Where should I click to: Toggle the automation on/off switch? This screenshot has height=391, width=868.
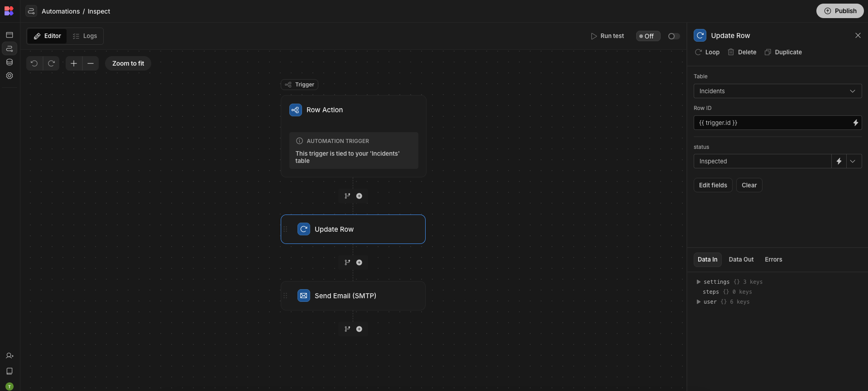674,36
